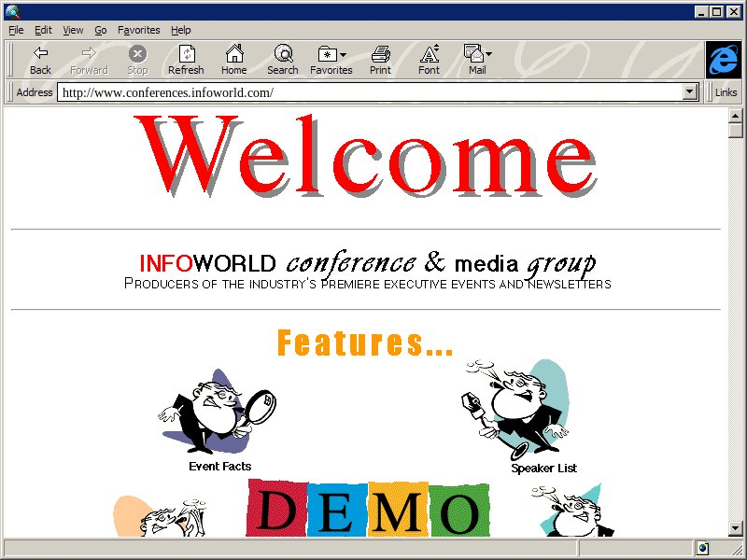The image size is (747, 560).
Task: Expand the Mail toolbar dropdown
Action: coord(488,54)
